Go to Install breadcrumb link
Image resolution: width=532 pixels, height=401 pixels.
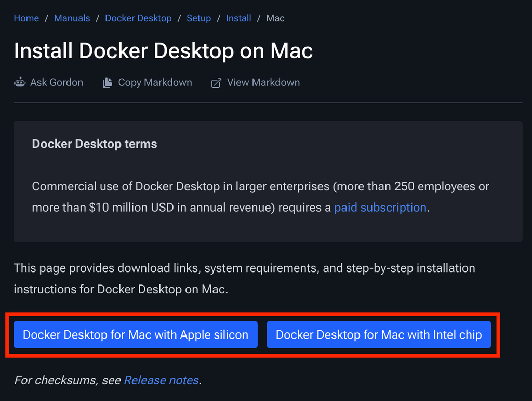tap(238, 18)
